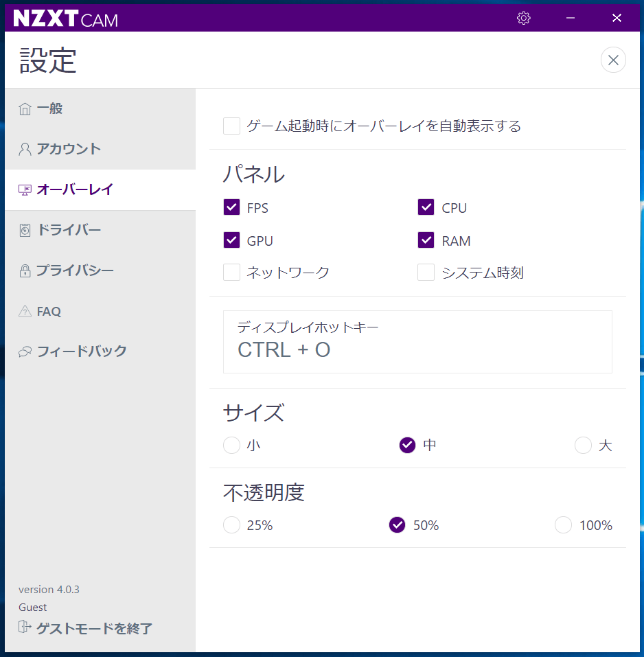Viewport: 644px width, 657px height.
Task: Go to the ドライバー tab
Action: click(x=100, y=230)
